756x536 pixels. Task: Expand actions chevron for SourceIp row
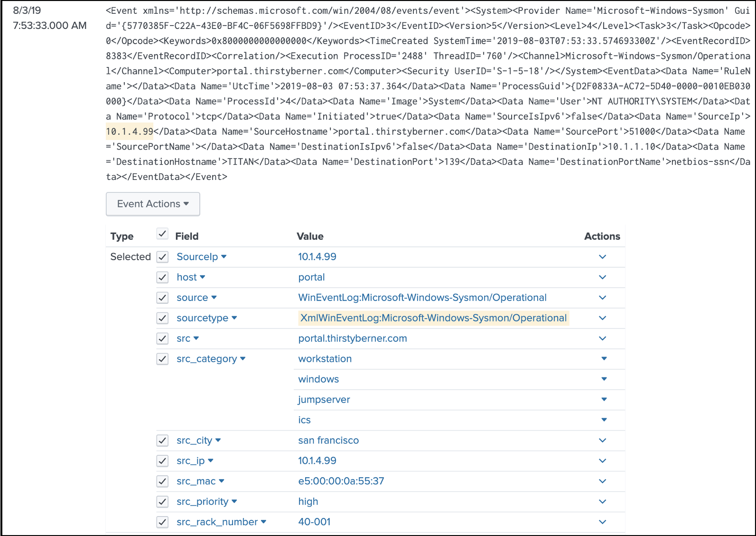(602, 257)
